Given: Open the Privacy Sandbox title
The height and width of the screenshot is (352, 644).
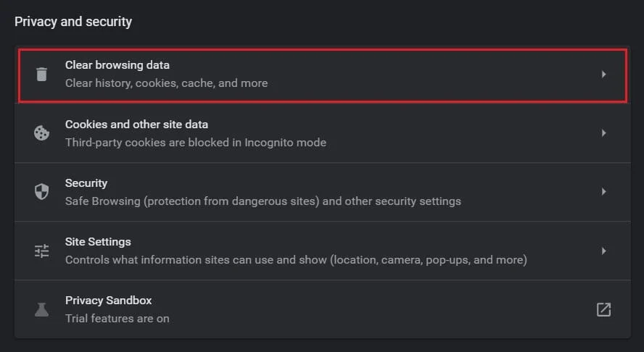Looking at the screenshot, I should tap(108, 301).
